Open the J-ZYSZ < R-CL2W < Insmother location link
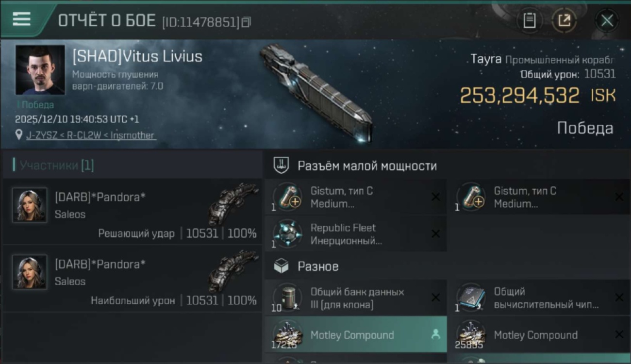Image resolution: width=631 pixels, height=364 pixels. tap(91, 135)
